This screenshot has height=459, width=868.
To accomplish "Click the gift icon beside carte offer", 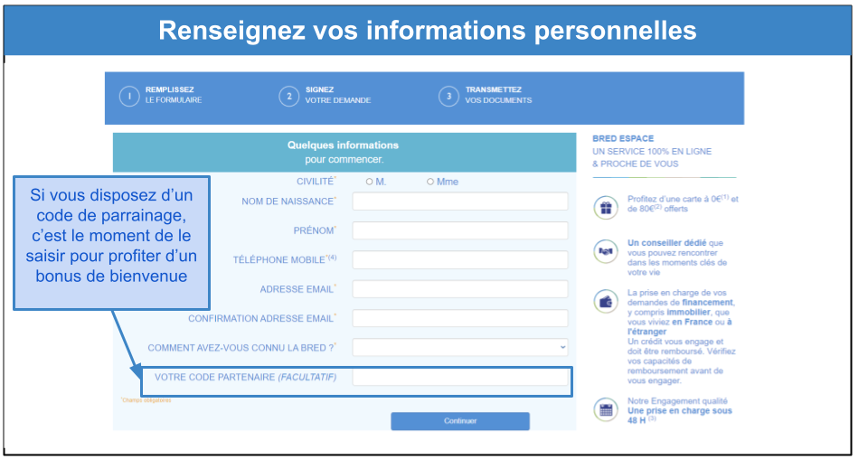I will (606, 208).
